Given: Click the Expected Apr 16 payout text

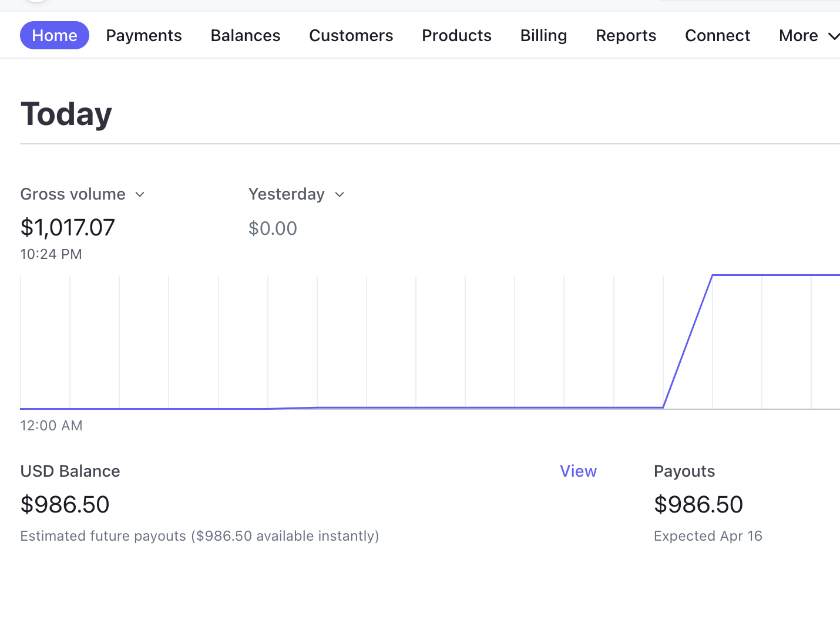Looking at the screenshot, I should point(707,536).
